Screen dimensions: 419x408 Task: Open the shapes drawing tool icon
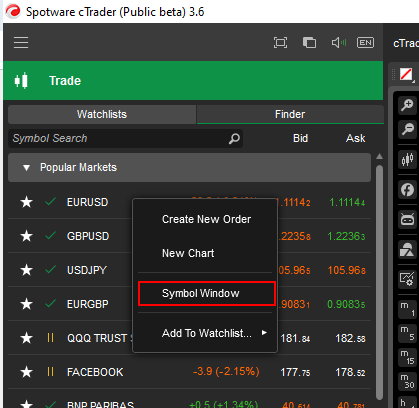coord(407,249)
